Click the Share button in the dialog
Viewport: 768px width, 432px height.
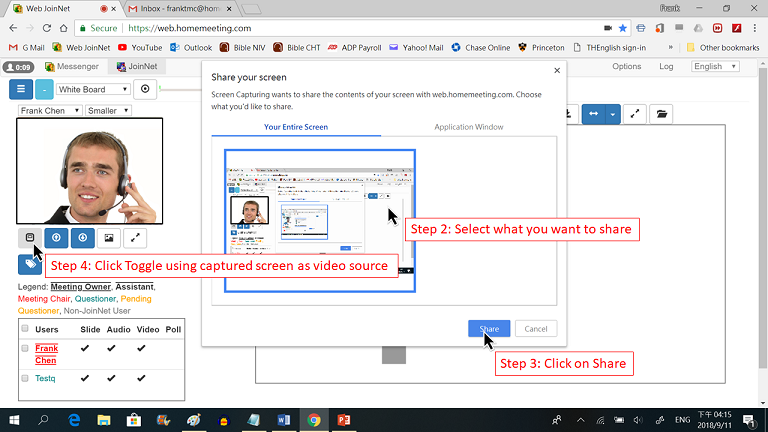click(x=489, y=329)
